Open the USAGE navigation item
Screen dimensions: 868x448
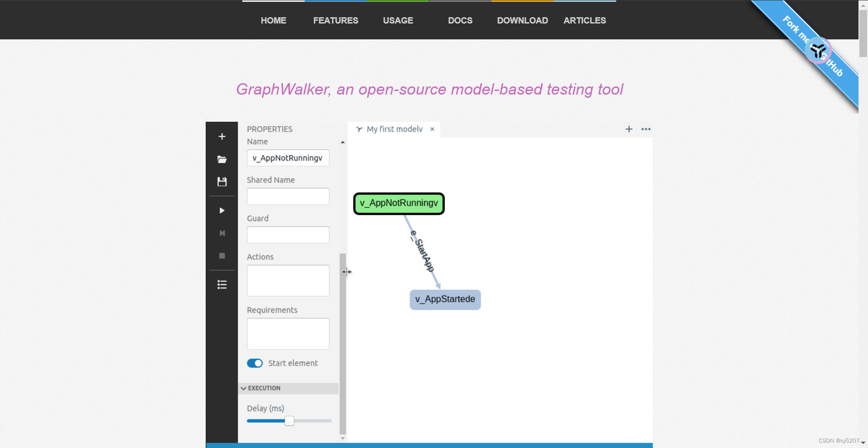[398, 20]
